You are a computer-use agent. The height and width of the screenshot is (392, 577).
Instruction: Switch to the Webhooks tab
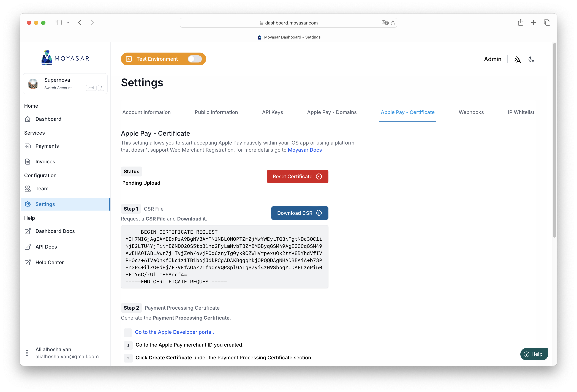[471, 112]
